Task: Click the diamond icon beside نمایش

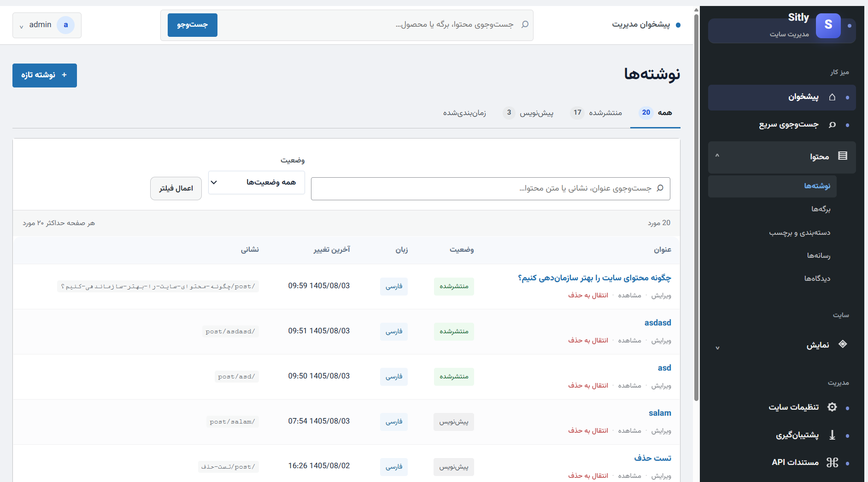Action: [x=843, y=344]
